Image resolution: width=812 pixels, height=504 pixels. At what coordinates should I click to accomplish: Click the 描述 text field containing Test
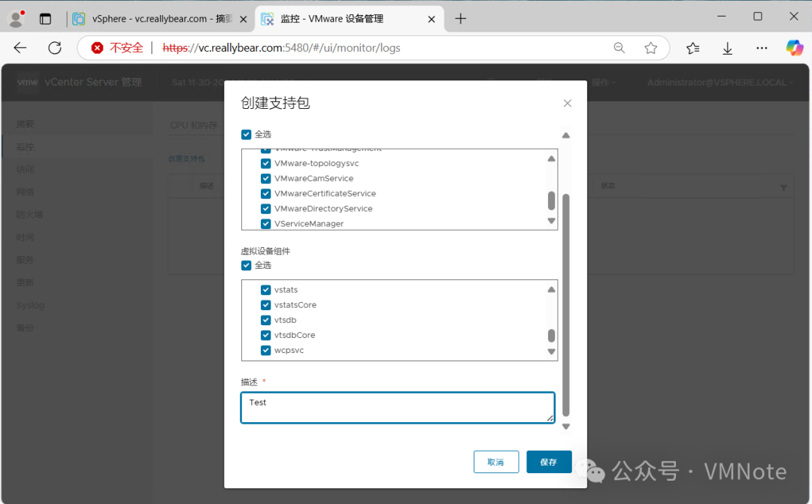(x=398, y=408)
